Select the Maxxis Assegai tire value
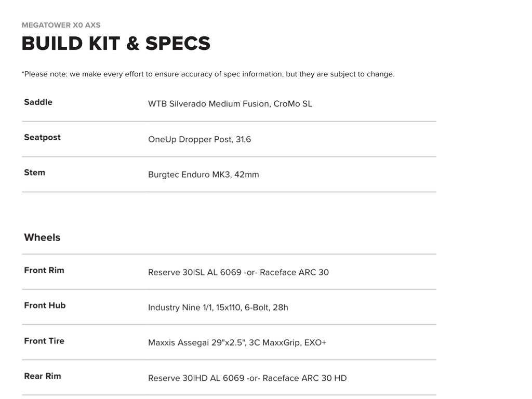The width and height of the screenshot is (532, 399). pyautogui.click(x=237, y=343)
